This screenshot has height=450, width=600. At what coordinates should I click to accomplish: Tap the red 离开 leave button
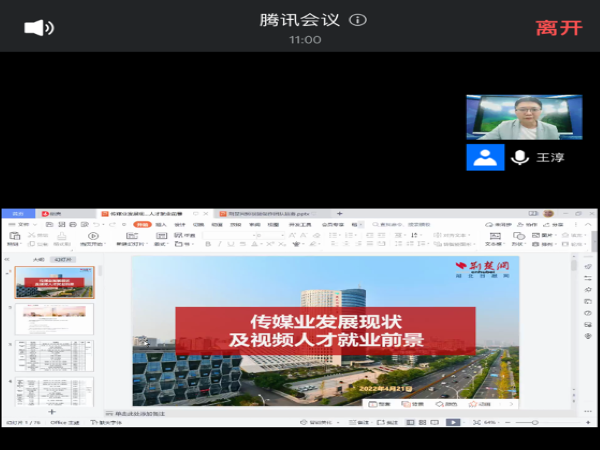[x=559, y=28]
